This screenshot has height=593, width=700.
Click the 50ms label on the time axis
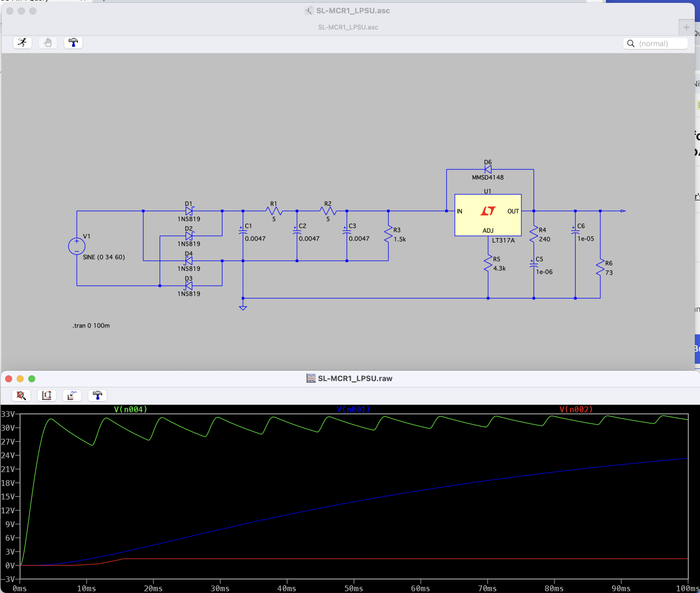click(x=354, y=589)
